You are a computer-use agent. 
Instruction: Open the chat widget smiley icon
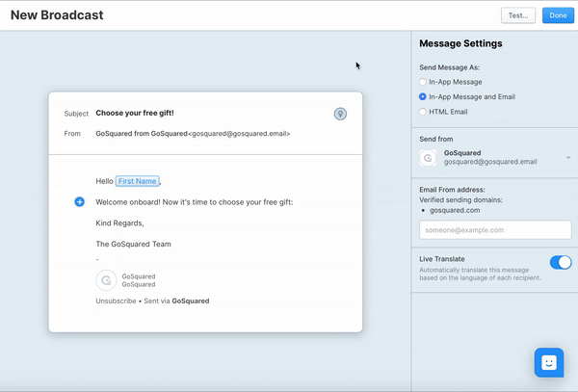(548, 362)
